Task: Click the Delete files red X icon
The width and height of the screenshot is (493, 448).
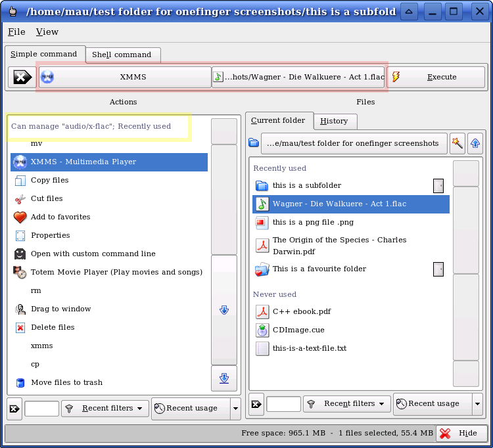Action: tap(20, 328)
